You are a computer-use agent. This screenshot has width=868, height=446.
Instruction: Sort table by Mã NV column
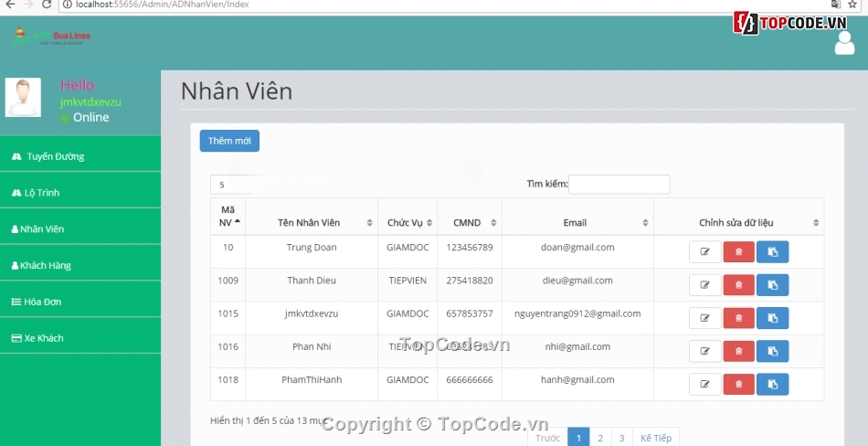tap(228, 217)
